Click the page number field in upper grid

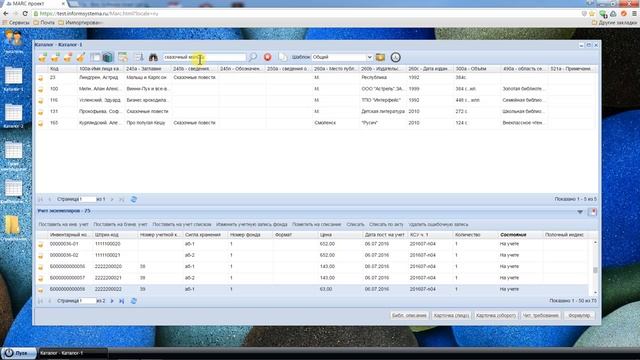tap(88, 199)
